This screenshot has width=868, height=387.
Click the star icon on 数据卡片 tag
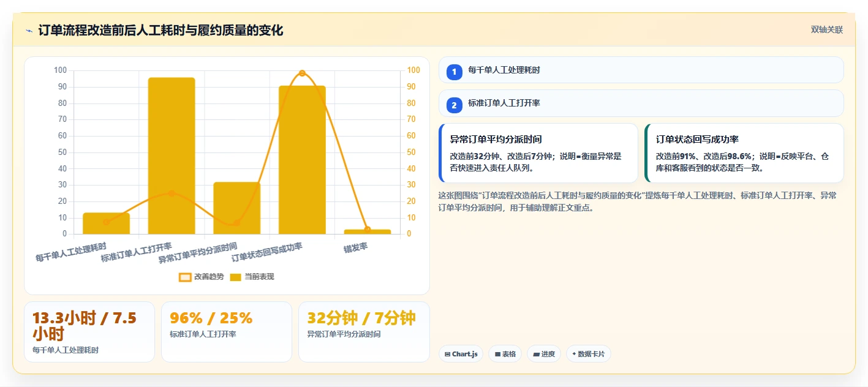[574, 354]
